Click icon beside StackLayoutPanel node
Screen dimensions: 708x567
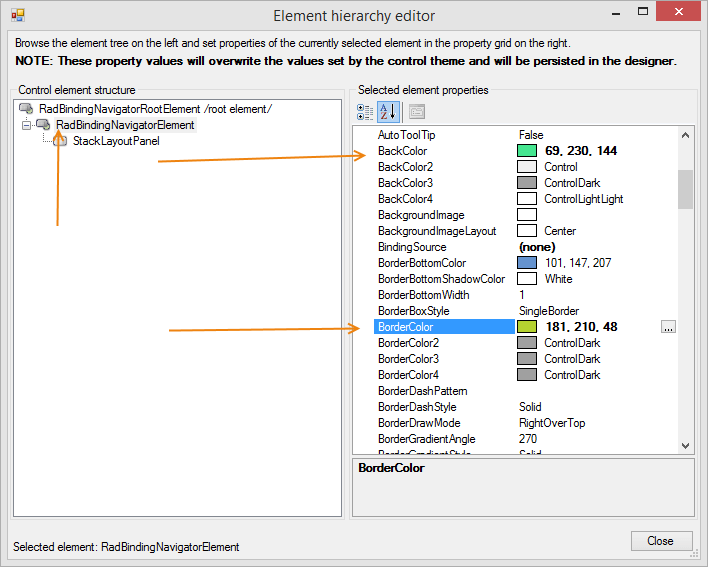[x=60, y=141]
